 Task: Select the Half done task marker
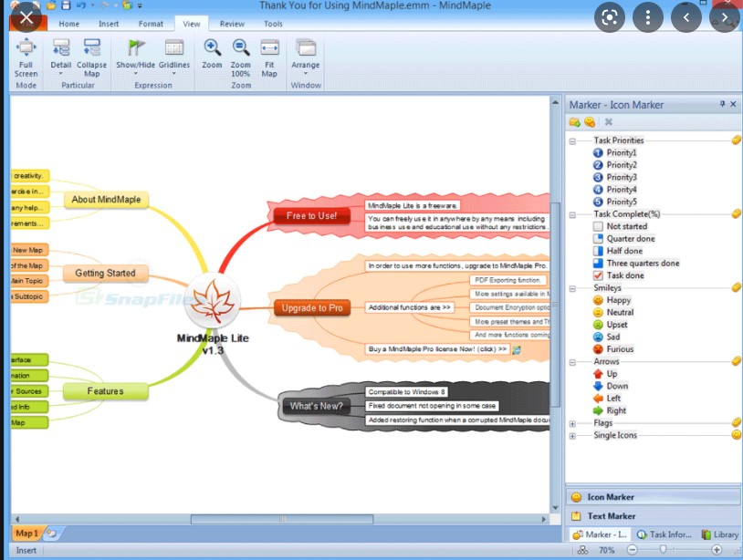coord(598,251)
